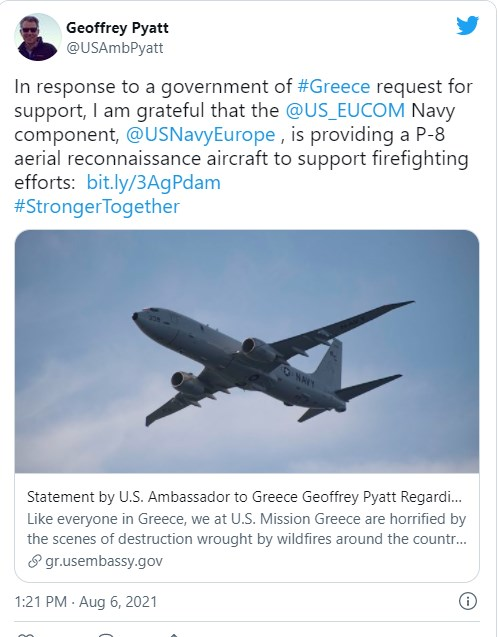Like the tweet with the heart icon
Image resolution: width=498 pixels, height=637 pixels.
(x=26, y=635)
